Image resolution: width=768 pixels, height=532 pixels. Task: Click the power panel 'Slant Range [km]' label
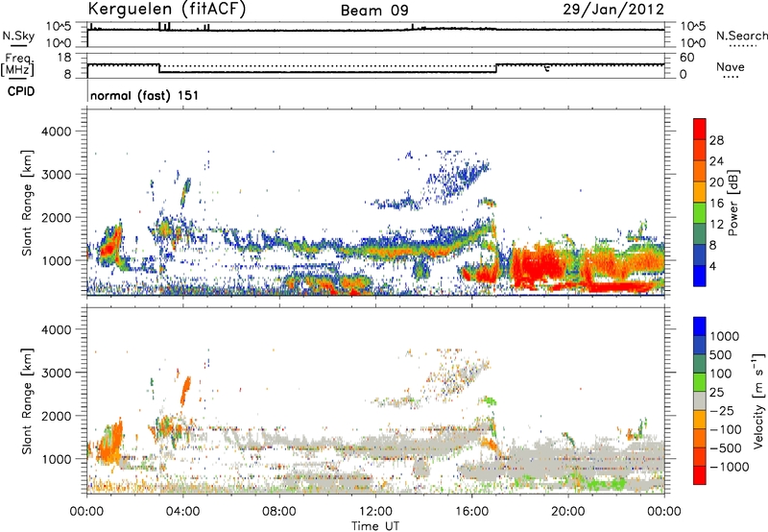click(x=27, y=203)
